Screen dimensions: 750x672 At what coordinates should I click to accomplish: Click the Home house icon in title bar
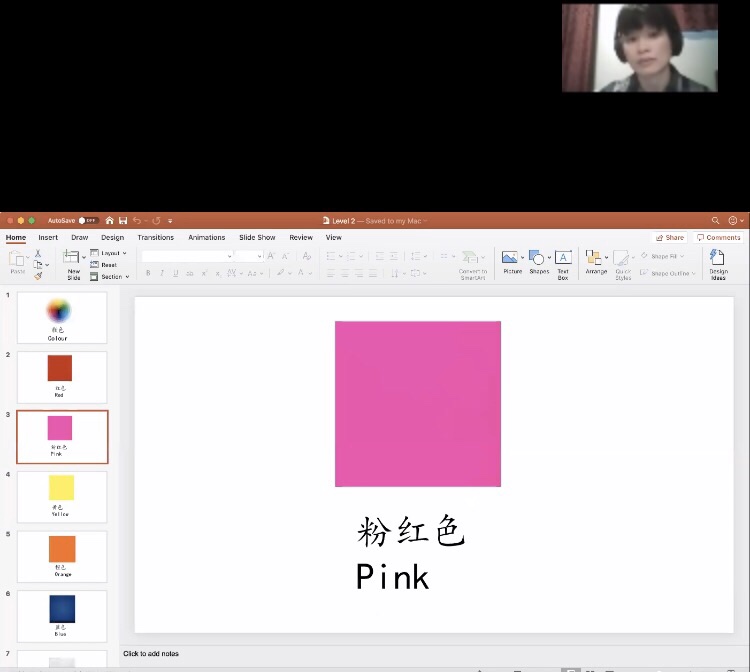[109, 220]
